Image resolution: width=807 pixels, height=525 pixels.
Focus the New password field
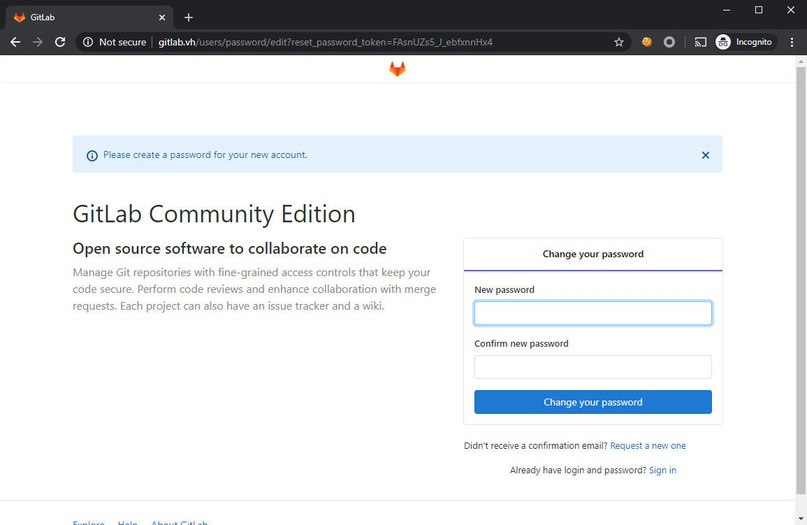[593, 313]
